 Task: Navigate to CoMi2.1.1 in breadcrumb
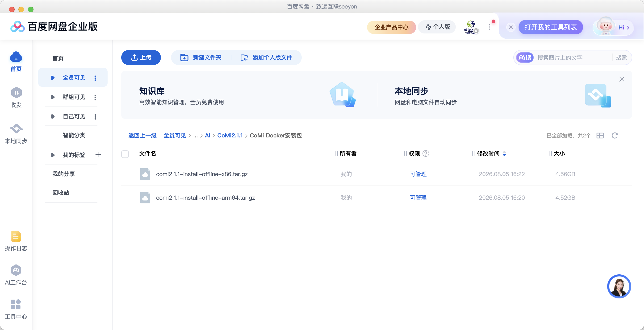[x=230, y=135]
